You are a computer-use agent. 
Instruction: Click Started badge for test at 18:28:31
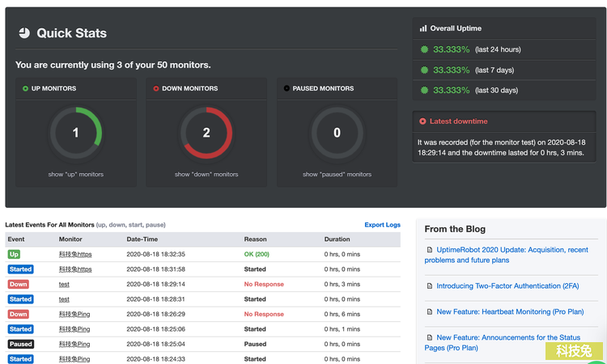click(x=20, y=299)
